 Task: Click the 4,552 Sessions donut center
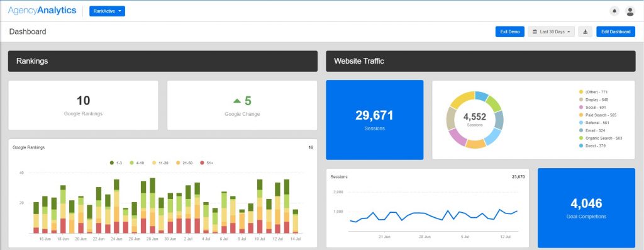pyautogui.click(x=475, y=120)
